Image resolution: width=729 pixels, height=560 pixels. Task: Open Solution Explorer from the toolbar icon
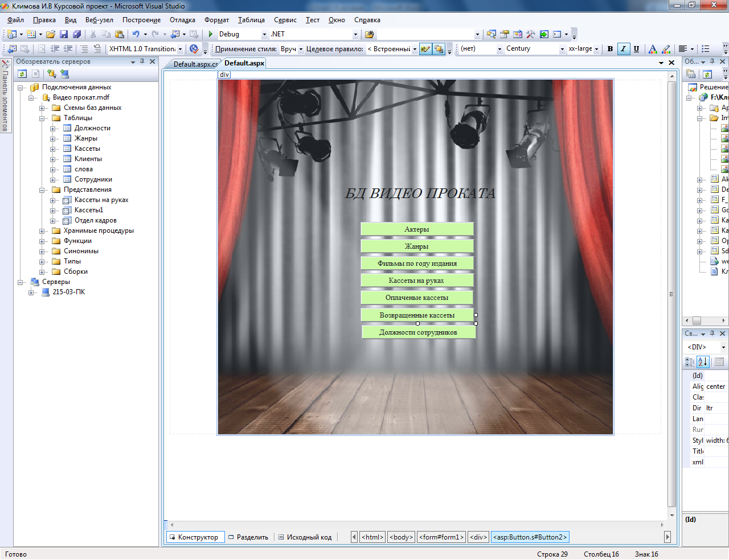(x=492, y=34)
